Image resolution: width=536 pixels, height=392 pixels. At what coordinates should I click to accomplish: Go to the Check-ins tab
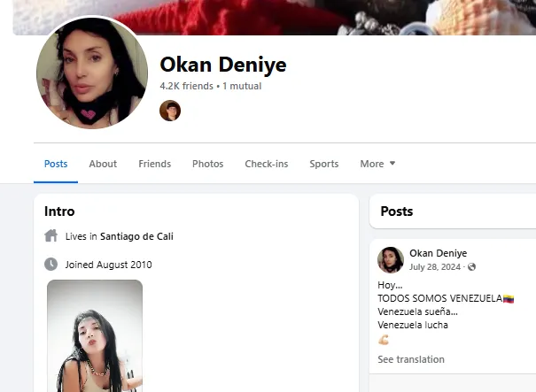(x=267, y=164)
